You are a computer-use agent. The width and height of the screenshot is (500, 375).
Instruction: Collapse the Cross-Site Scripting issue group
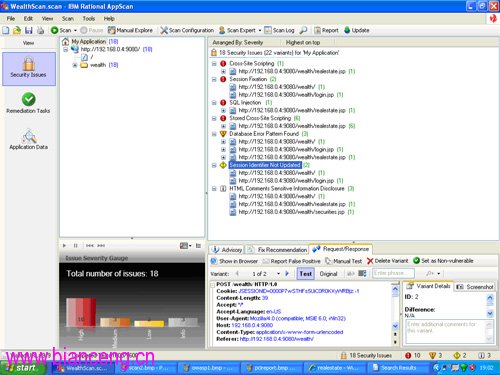[214, 63]
